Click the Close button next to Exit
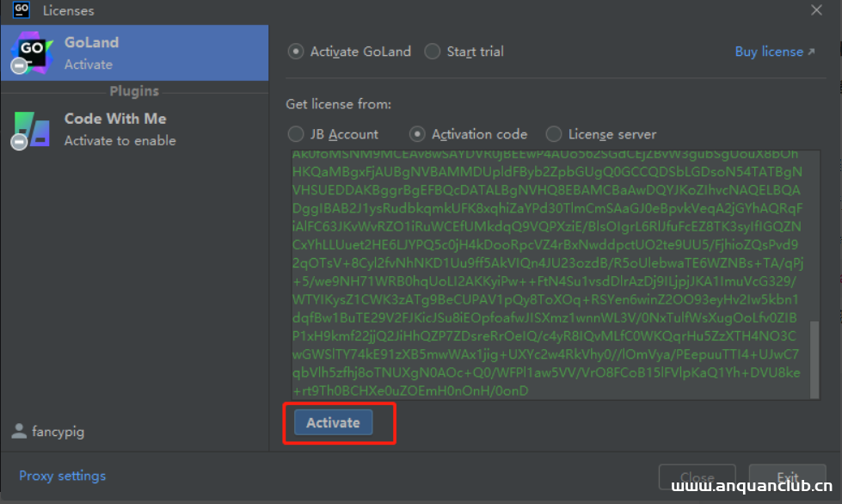This screenshot has height=504, width=842. [x=697, y=478]
